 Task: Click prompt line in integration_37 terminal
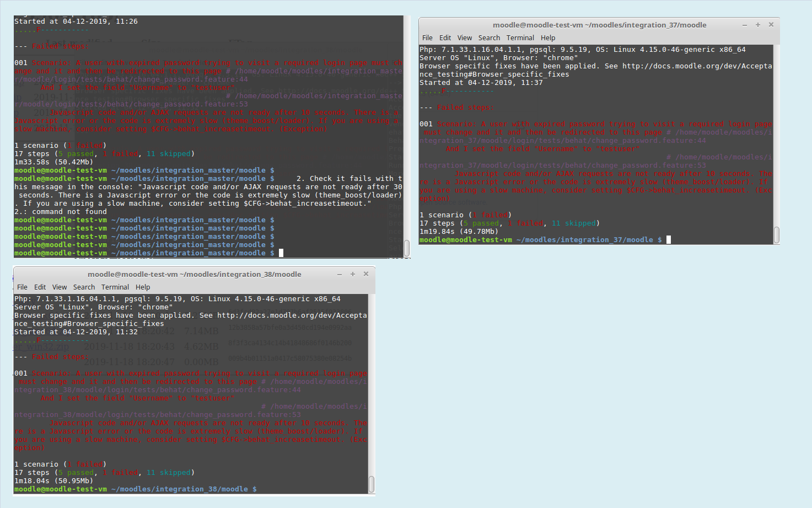coord(545,240)
